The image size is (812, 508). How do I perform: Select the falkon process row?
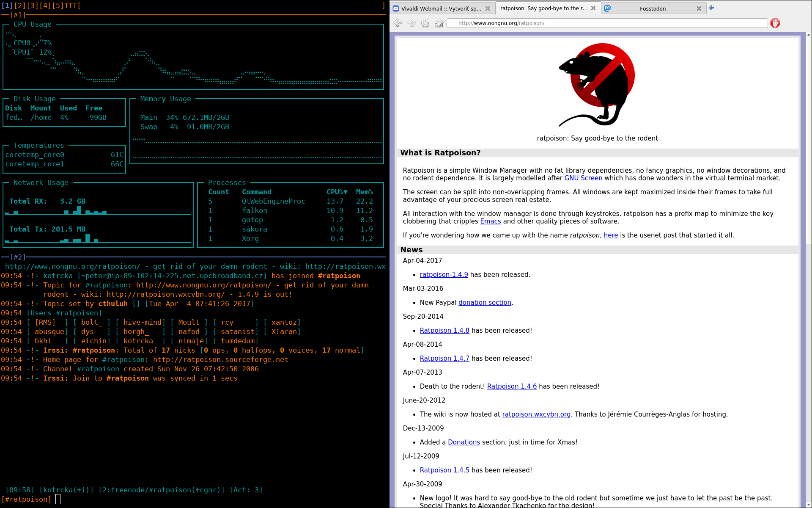pos(291,211)
